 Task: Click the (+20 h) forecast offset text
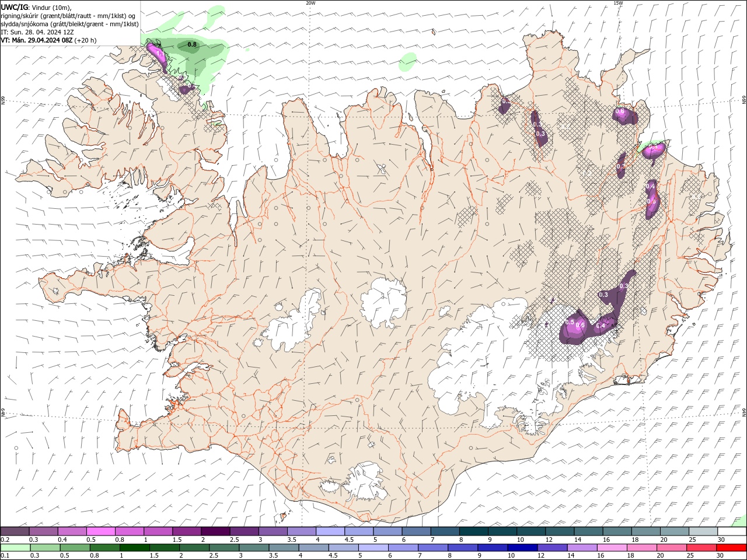pyautogui.click(x=85, y=40)
